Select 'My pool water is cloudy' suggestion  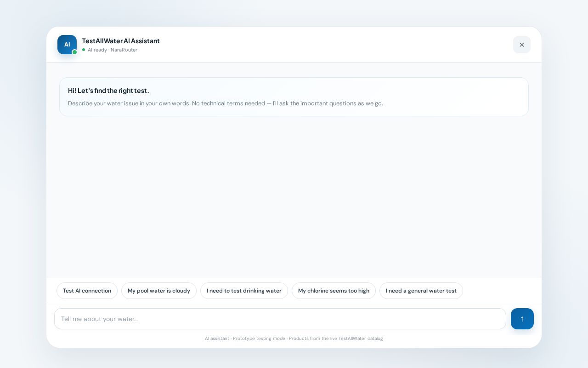(159, 291)
